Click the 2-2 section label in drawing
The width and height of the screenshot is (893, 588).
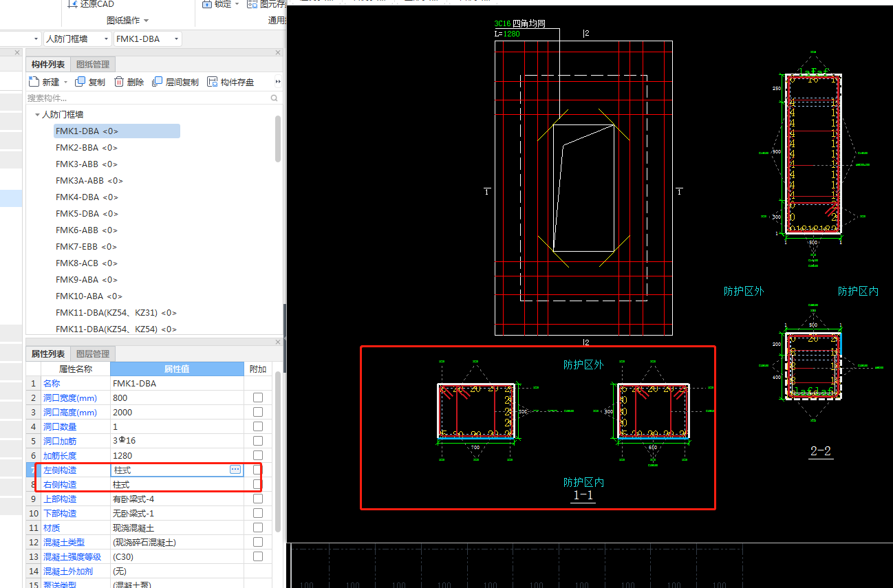click(821, 451)
